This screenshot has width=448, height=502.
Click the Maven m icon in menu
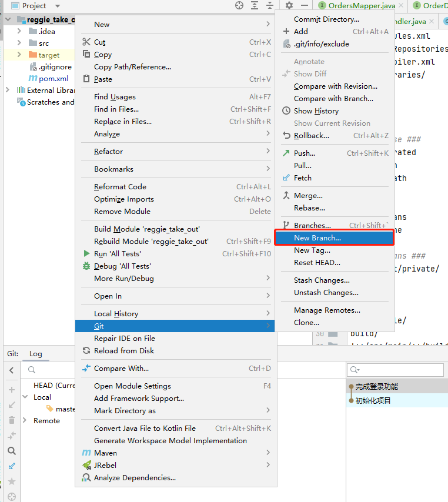(x=86, y=453)
